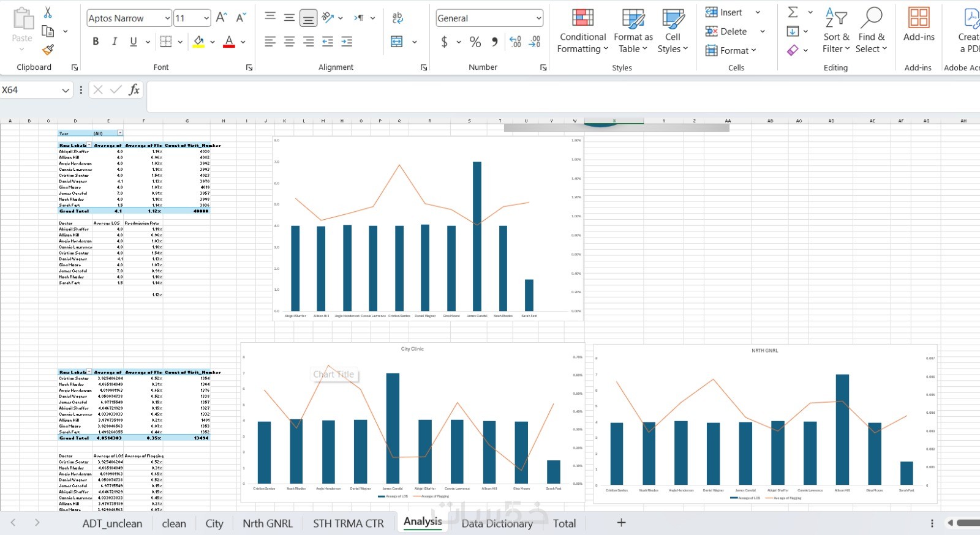Viewport: 980px width, 535px height.
Task: Open the Year (All) pivot filter dropdown
Action: pyautogui.click(x=120, y=133)
